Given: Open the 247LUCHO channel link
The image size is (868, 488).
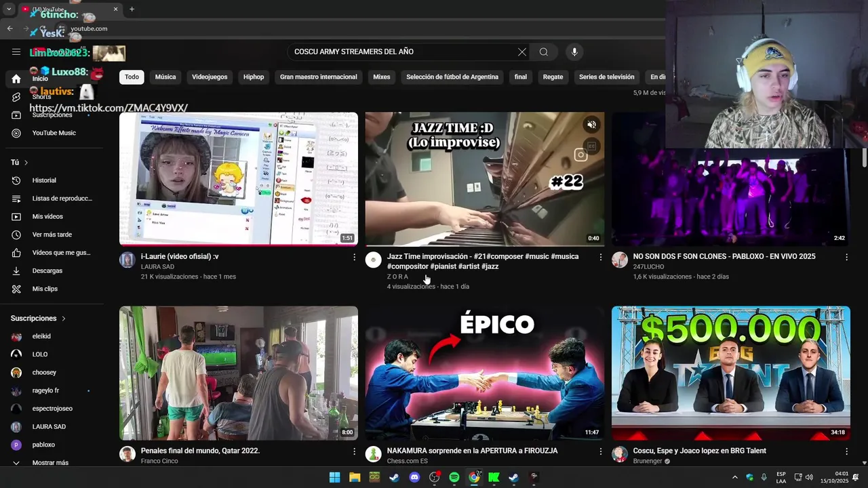Looking at the screenshot, I should [650, 267].
